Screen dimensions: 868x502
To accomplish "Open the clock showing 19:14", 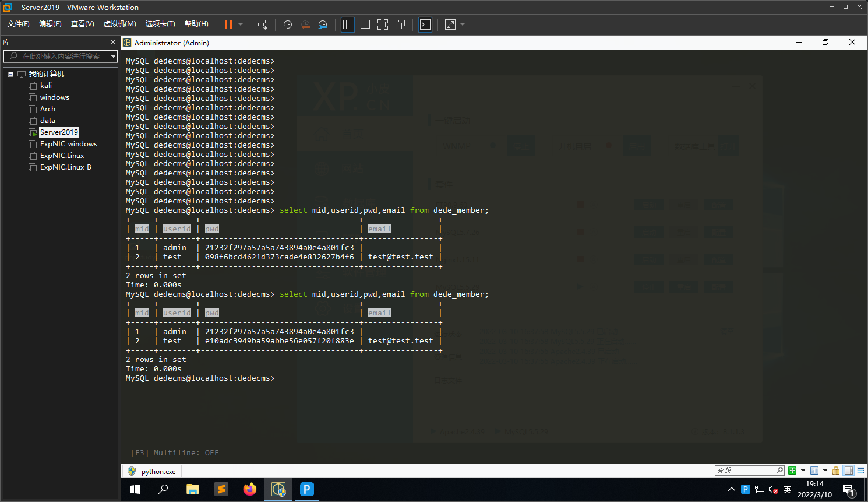I will pos(814,490).
